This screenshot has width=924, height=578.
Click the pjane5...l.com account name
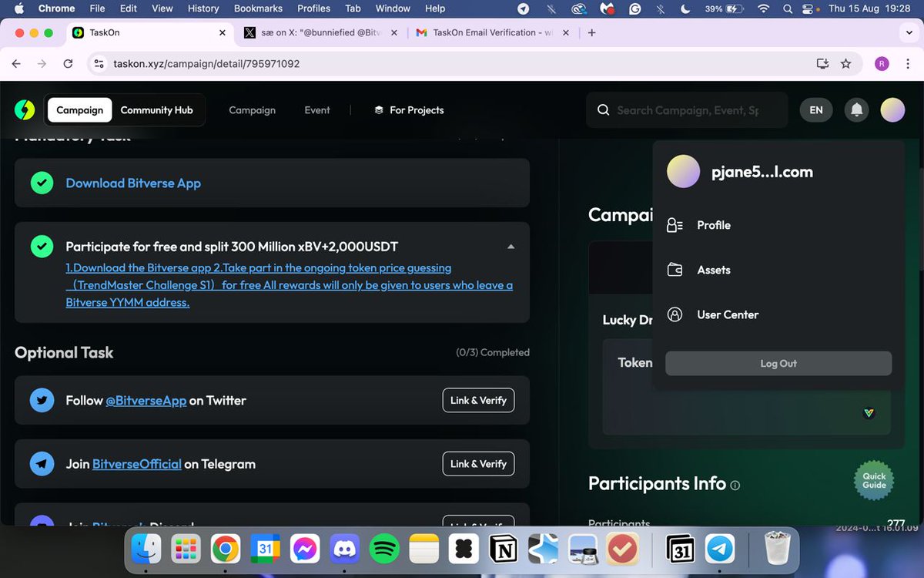coord(762,172)
